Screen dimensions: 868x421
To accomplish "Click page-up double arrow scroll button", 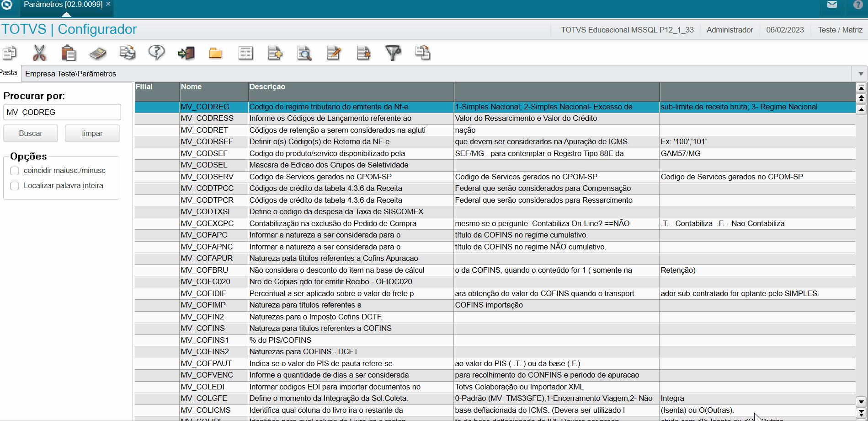I will pyautogui.click(x=861, y=98).
